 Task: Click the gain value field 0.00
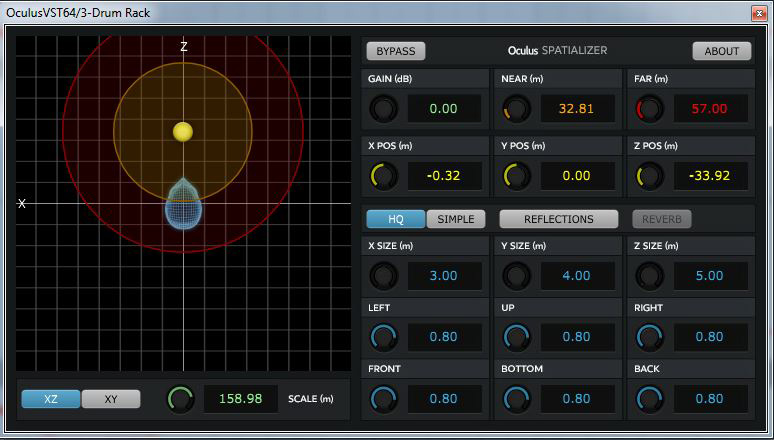[x=444, y=109]
